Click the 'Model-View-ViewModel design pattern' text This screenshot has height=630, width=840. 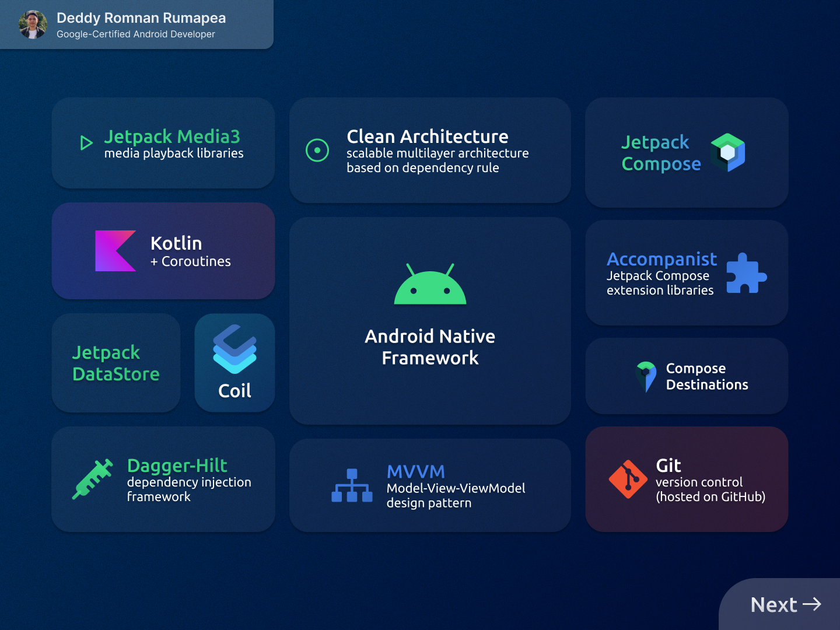[x=456, y=495]
